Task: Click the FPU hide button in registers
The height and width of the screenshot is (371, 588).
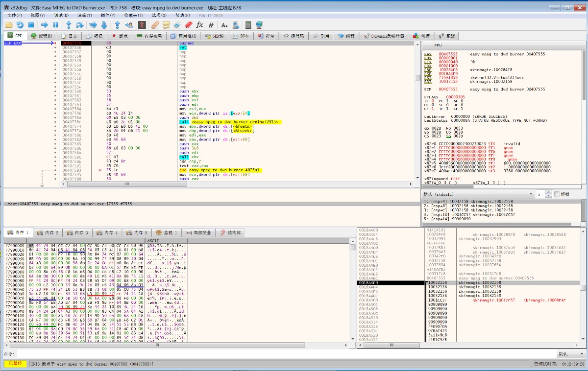Action: pos(438,45)
